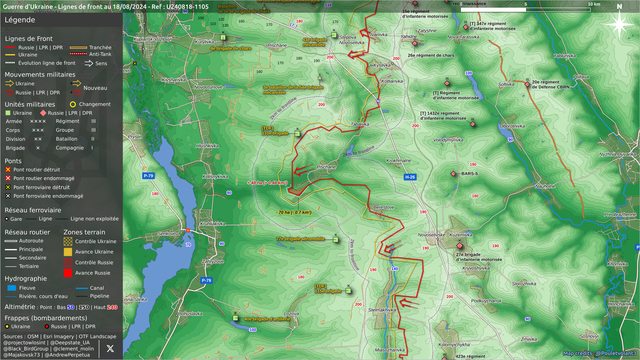Click the blue H-26 road shield
Screen dimensions: 640x360
click(410, 177)
